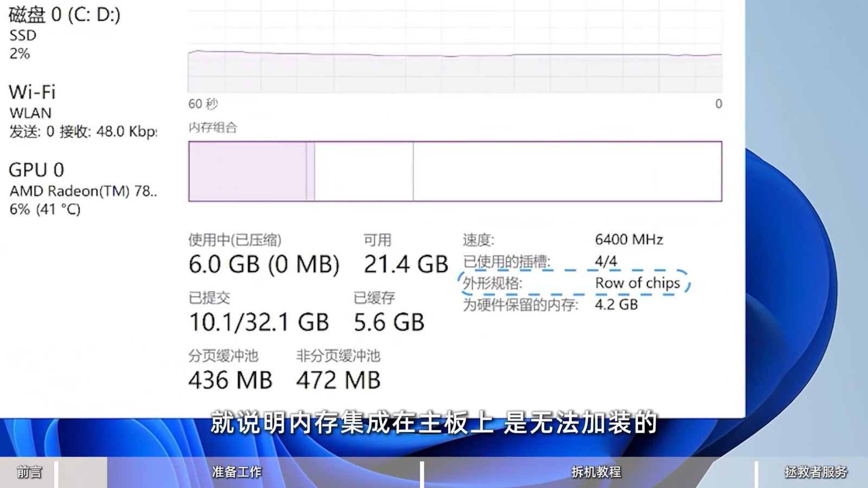Click the free segment of memory composition bar

[567, 171]
